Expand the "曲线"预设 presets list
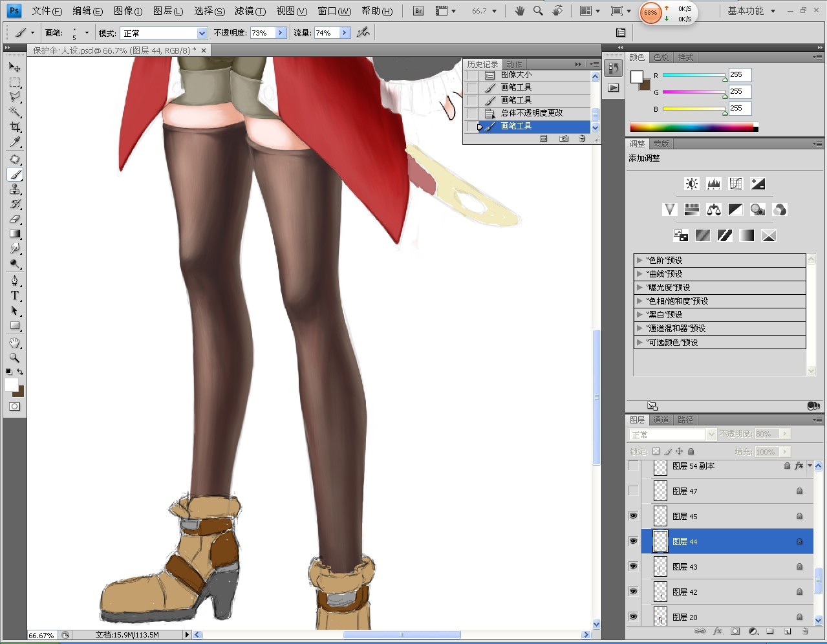The image size is (827, 644). [639, 274]
